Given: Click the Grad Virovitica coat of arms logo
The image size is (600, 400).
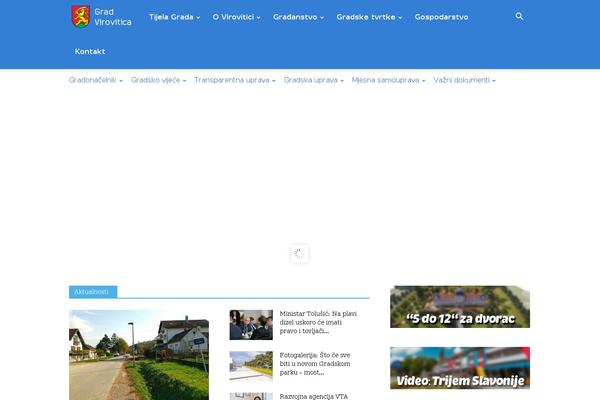Looking at the screenshot, I should point(81,17).
